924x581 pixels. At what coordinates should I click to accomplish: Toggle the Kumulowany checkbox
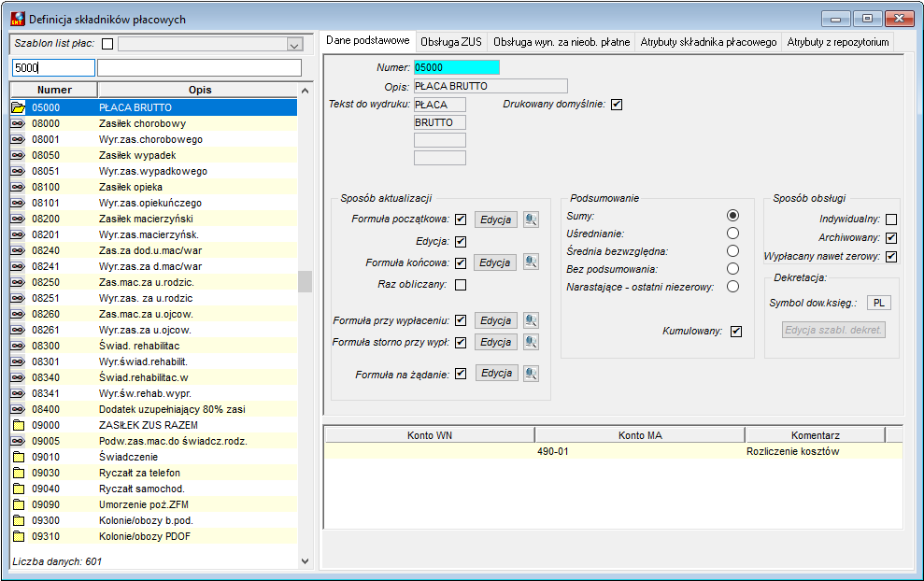pyautogui.click(x=736, y=332)
